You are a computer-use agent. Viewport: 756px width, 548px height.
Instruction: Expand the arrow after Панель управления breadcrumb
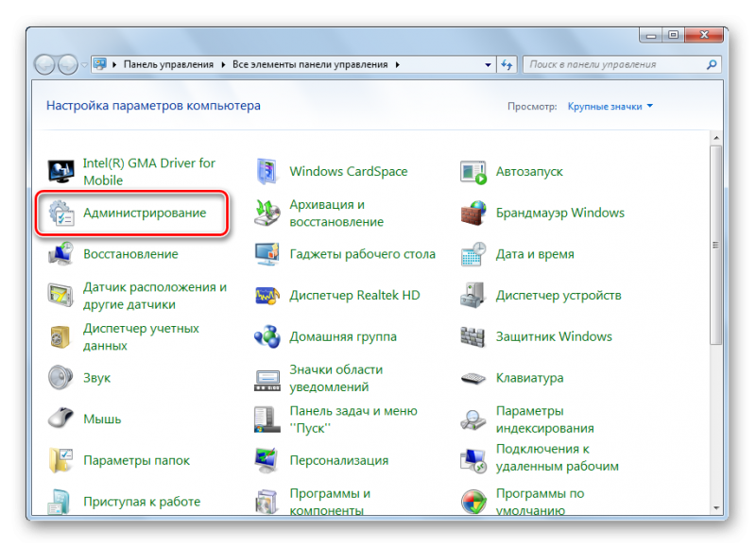click(223, 64)
